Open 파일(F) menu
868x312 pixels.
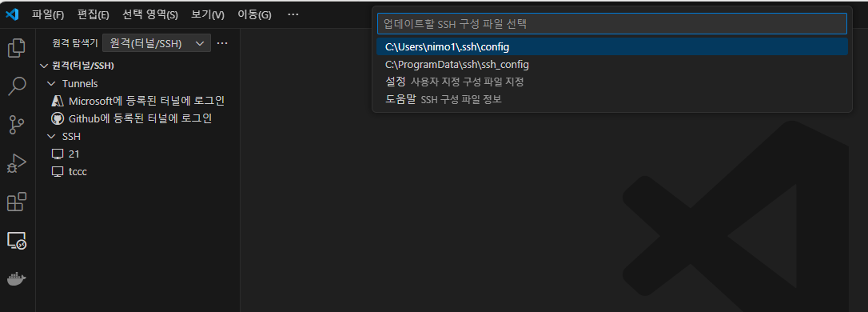48,15
